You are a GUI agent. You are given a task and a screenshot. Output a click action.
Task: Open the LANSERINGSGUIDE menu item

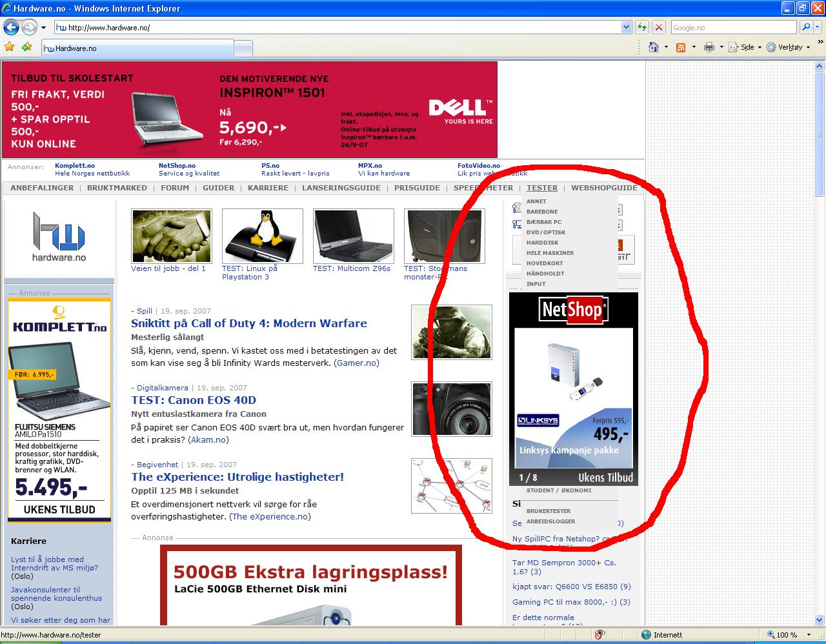click(341, 188)
